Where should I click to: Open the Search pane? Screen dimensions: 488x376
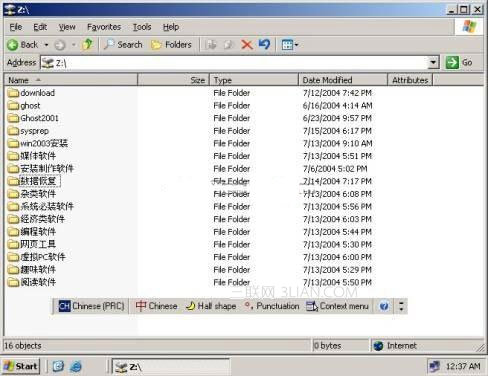click(x=123, y=44)
